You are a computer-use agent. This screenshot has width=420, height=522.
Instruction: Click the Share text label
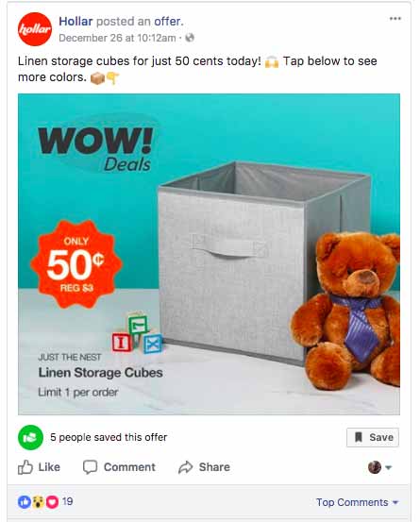pos(214,467)
